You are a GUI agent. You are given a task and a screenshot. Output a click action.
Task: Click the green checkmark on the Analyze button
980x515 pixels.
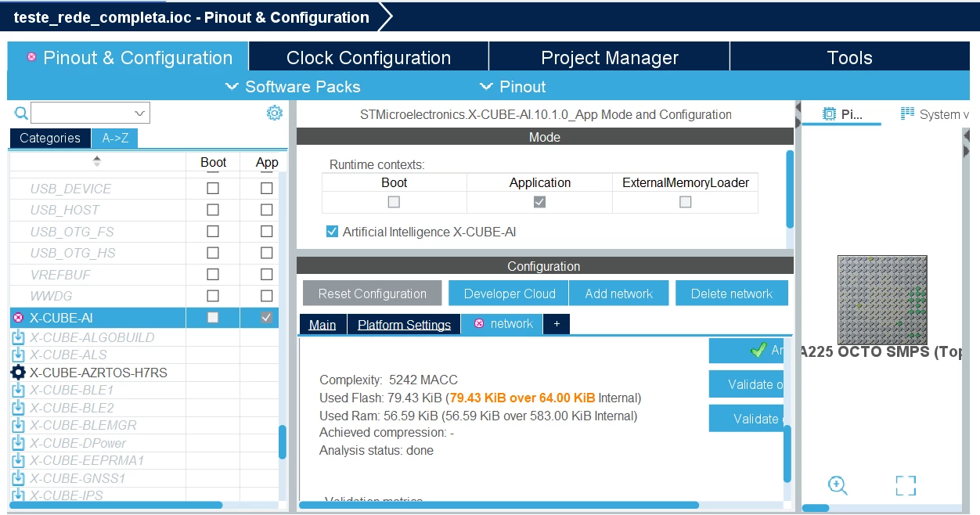click(758, 351)
